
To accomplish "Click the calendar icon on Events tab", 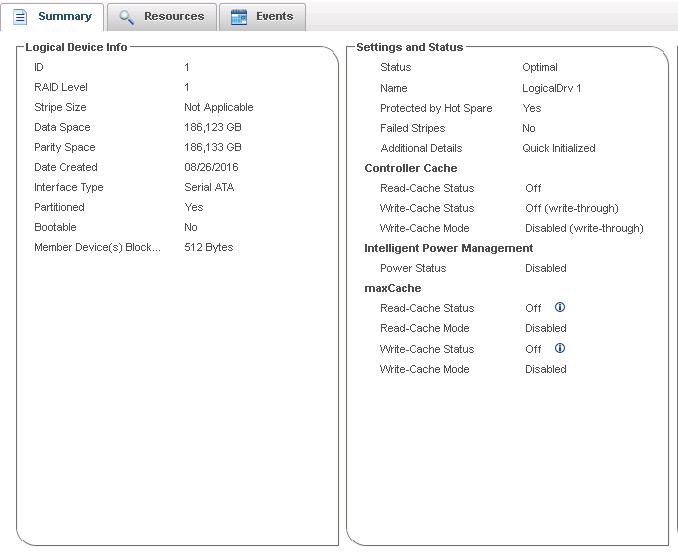I will 239,17.
